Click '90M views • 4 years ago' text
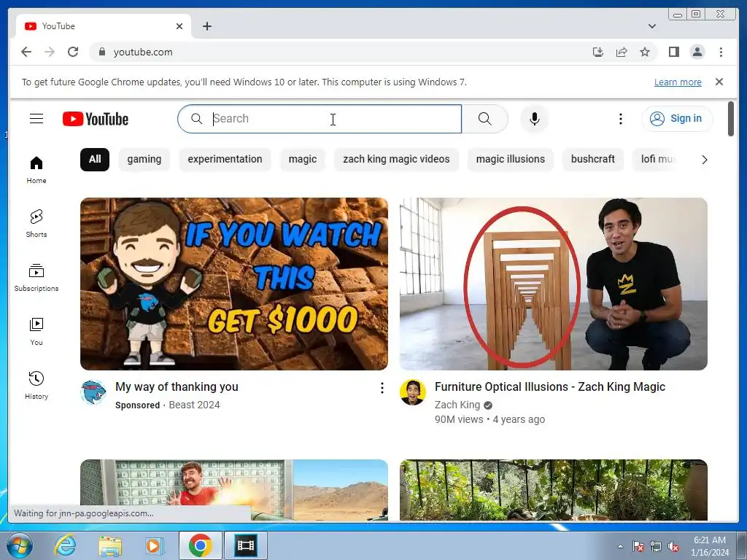The height and width of the screenshot is (560, 747). (489, 419)
